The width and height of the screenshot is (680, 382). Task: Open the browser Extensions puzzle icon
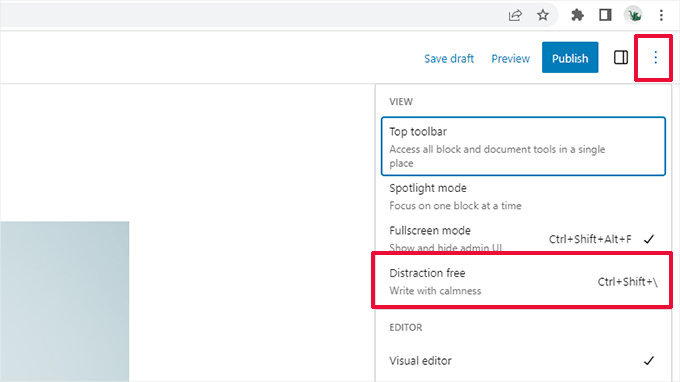[x=577, y=16]
